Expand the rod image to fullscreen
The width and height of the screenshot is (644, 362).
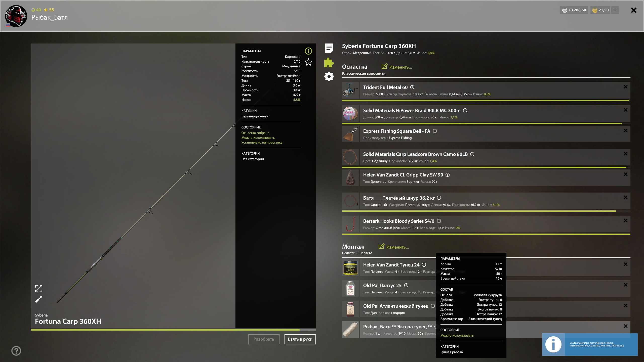tap(38, 288)
